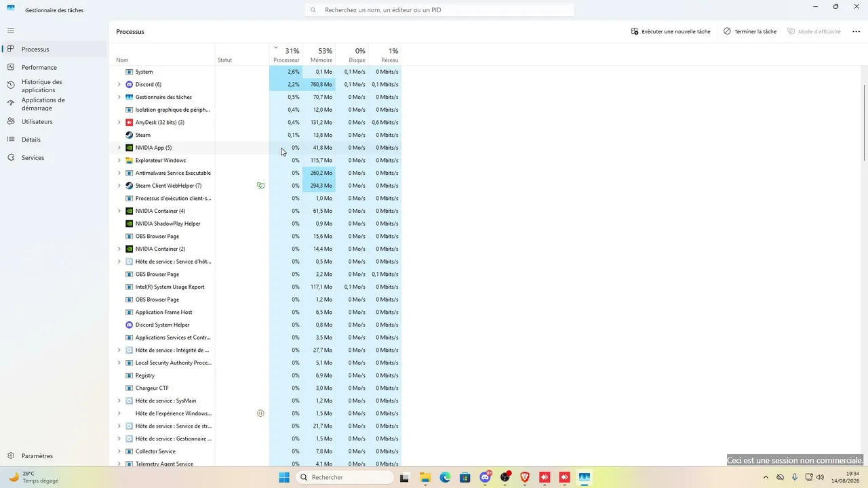
Task: Open the Utilisateurs sidebar icon
Action: pyautogui.click(x=11, y=121)
